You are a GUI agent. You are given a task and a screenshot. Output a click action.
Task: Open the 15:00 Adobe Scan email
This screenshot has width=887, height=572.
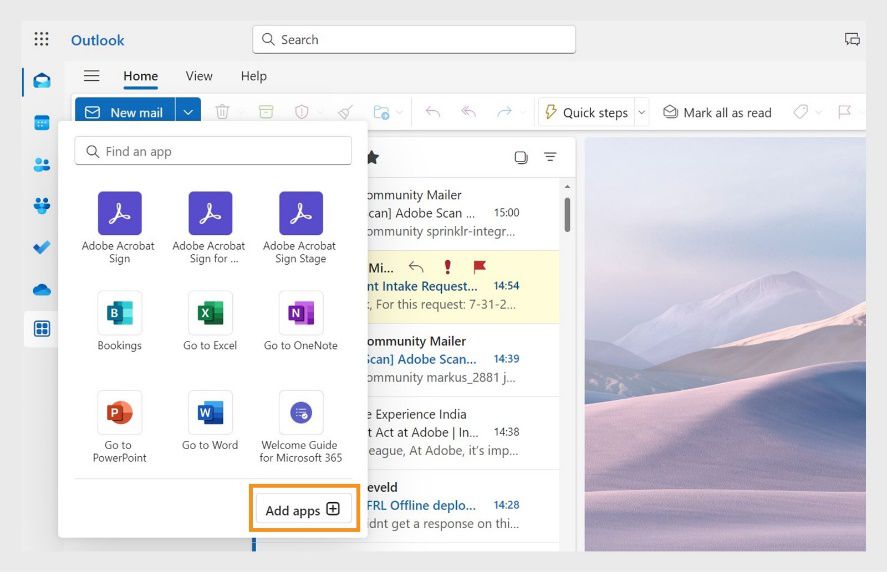463,213
